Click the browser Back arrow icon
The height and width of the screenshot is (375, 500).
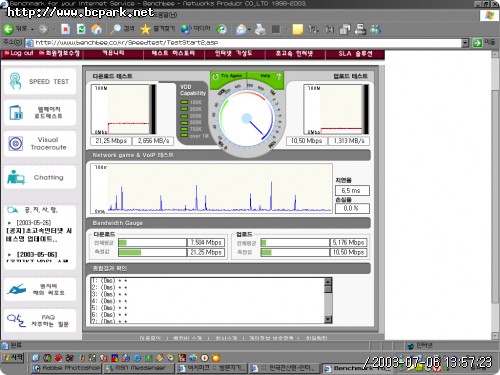coord(8,29)
